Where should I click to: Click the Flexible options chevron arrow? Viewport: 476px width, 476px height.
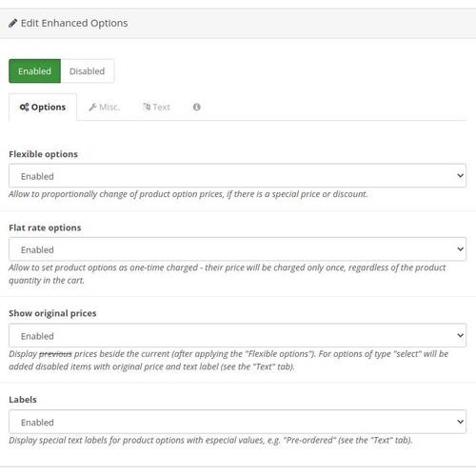[x=460, y=175]
